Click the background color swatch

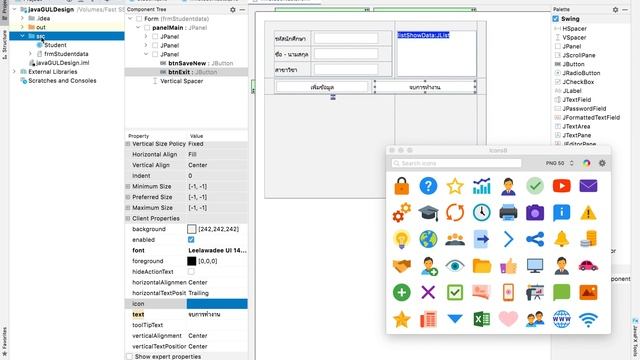pyautogui.click(x=191, y=229)
